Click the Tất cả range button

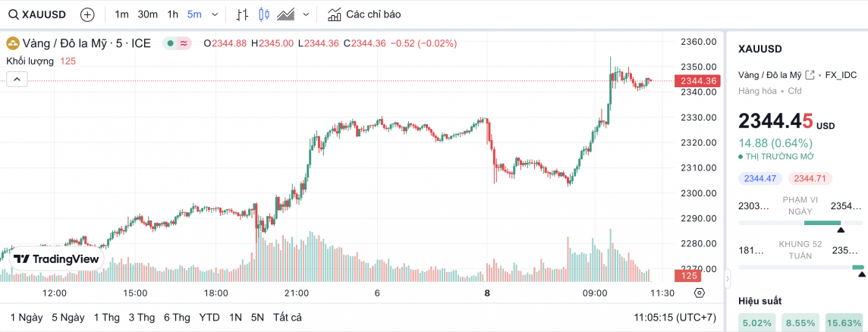288,317
